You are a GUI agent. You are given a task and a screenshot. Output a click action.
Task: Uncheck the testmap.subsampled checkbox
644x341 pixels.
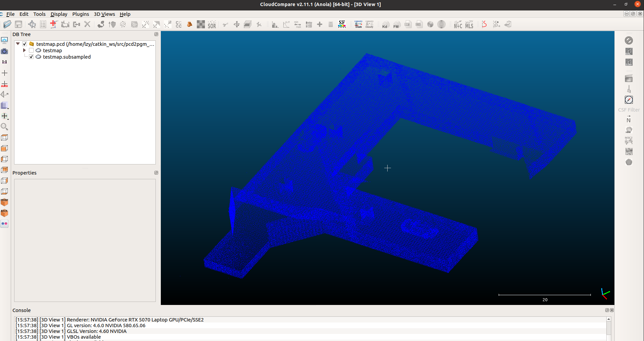31,57
